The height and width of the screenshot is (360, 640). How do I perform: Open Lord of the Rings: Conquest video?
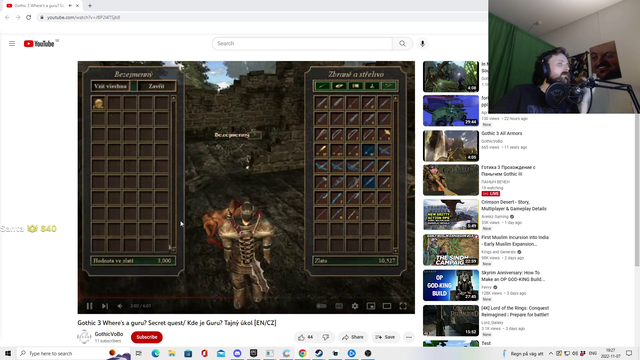(515, 311)
